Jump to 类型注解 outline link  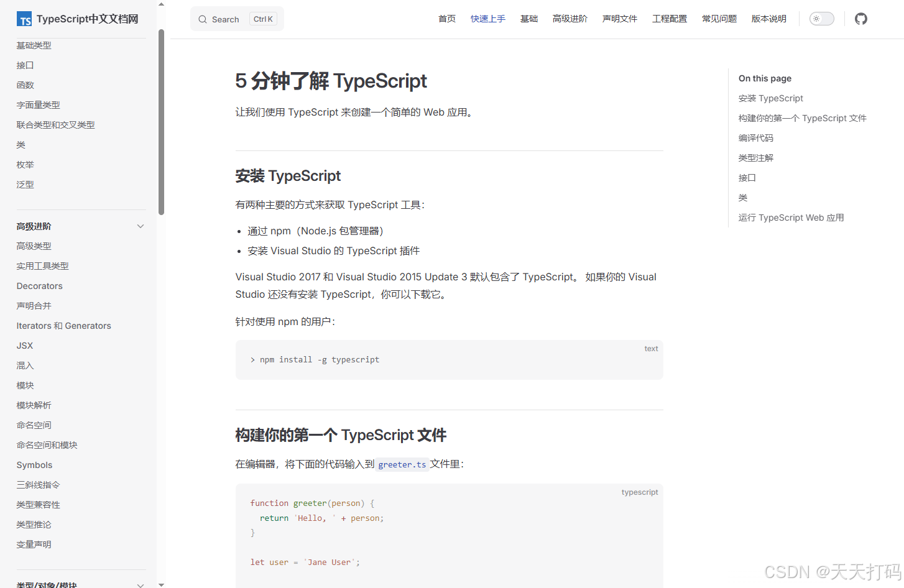coord(756,158)
